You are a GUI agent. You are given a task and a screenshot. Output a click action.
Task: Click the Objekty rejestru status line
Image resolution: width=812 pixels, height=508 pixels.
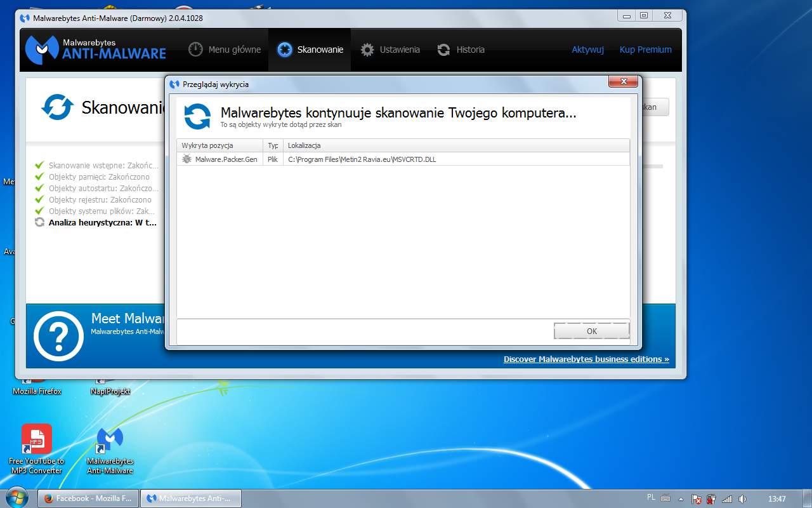pos(93,200)
